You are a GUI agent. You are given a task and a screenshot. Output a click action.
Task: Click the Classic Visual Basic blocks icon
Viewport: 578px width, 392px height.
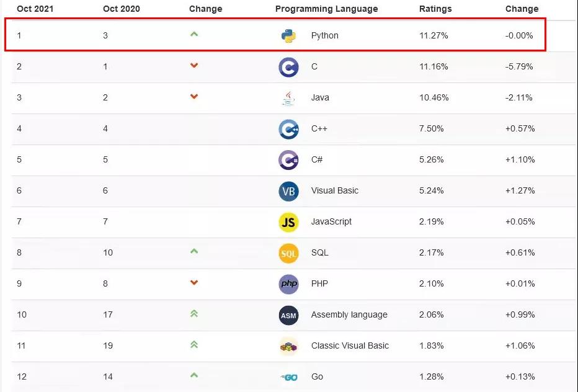pos(288,346)
